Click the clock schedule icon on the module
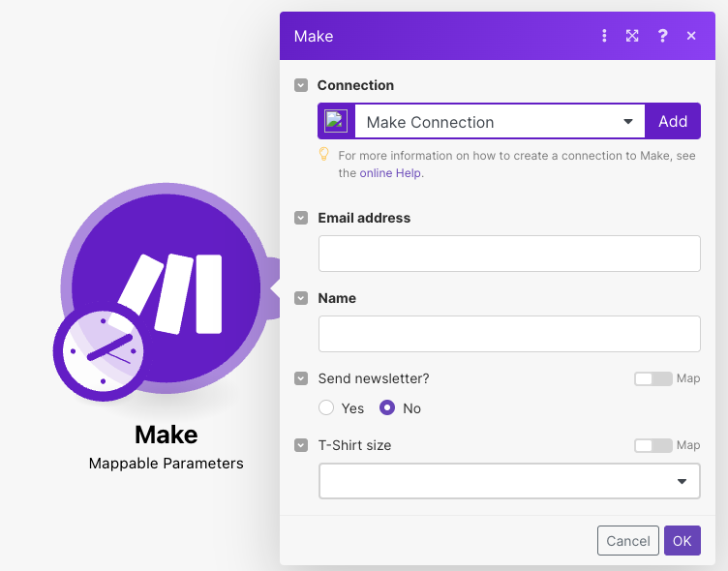 tap(103, 351)
